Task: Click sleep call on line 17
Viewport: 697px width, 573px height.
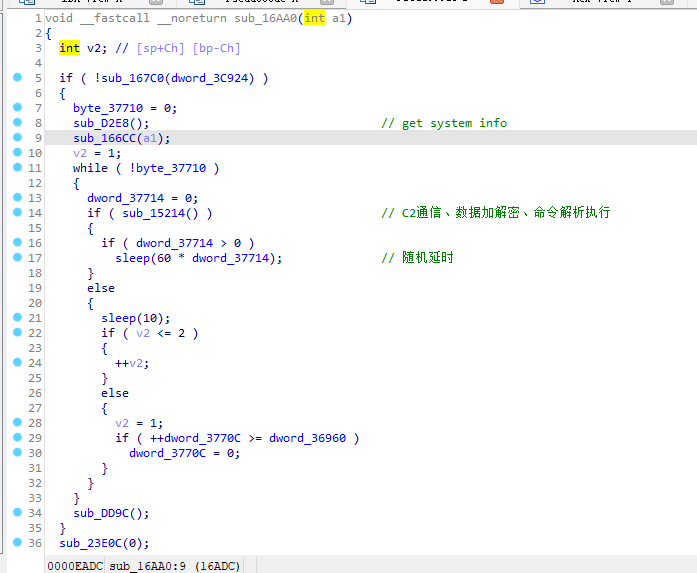Action: point(132,258)
